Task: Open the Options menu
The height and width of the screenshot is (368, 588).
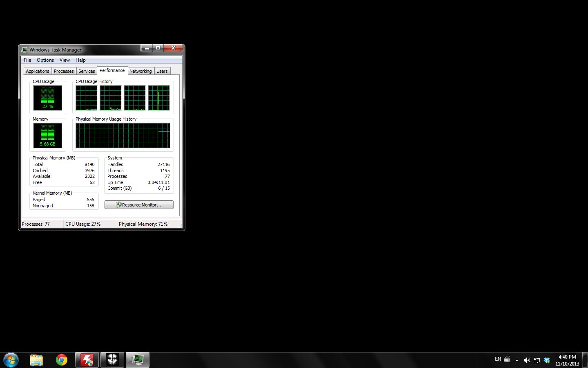Action: tap(45, 60)
